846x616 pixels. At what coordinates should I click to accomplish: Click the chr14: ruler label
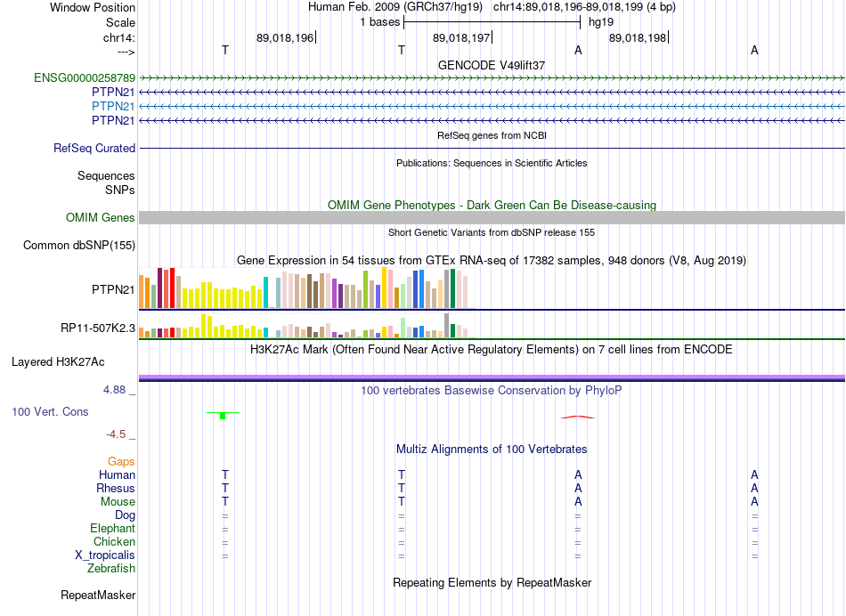[x=118, y=37]
